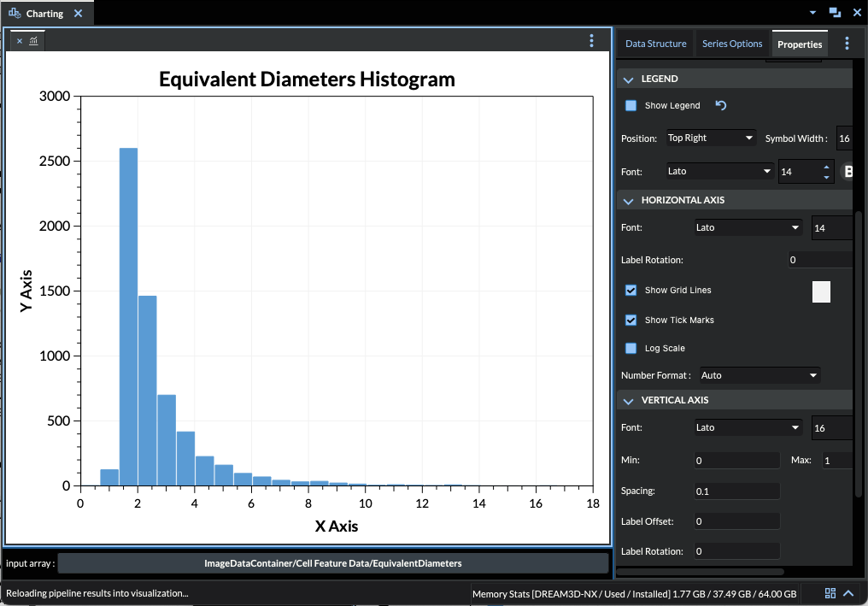Switch to the Data Structure tab
Image resolution: width=868 pixels, height=606 pixels.
pyautogui.click(x=654, y=43)
